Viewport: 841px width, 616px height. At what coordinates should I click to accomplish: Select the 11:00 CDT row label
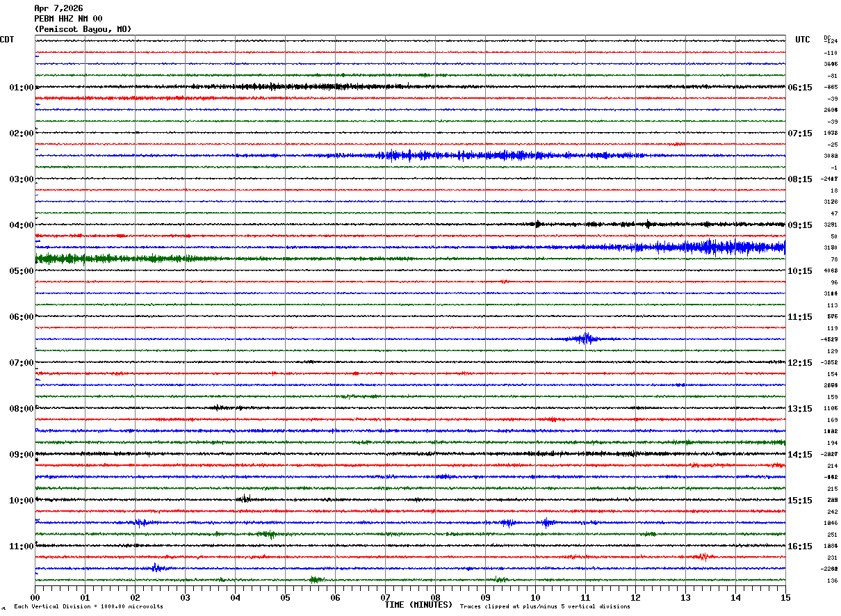tap(21, 546)
